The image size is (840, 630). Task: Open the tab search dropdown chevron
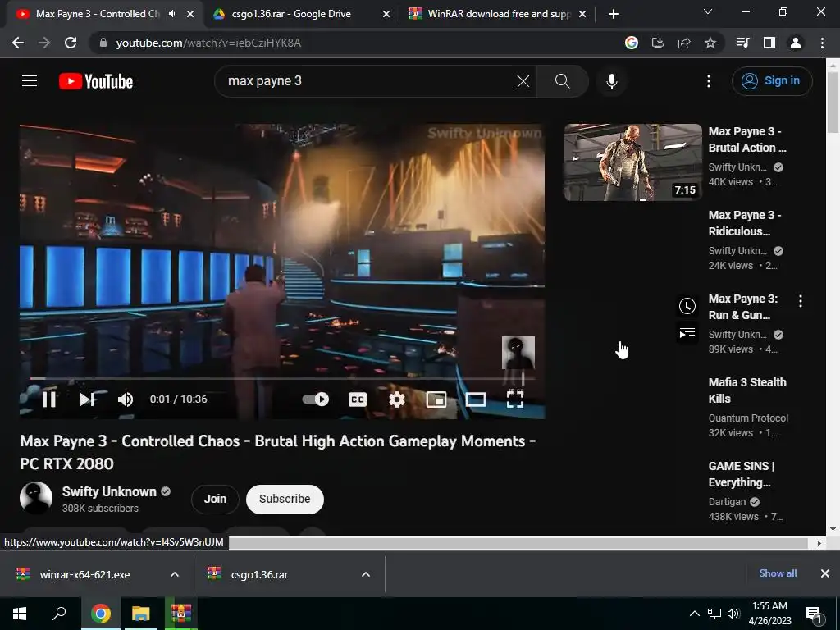(708, 11)
